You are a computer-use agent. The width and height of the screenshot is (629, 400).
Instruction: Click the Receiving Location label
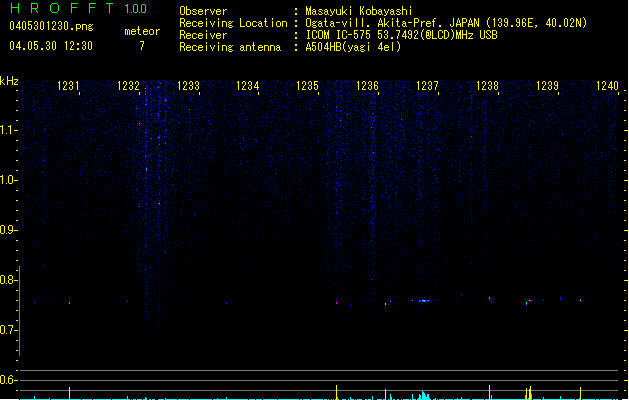[x=233, y=23]
